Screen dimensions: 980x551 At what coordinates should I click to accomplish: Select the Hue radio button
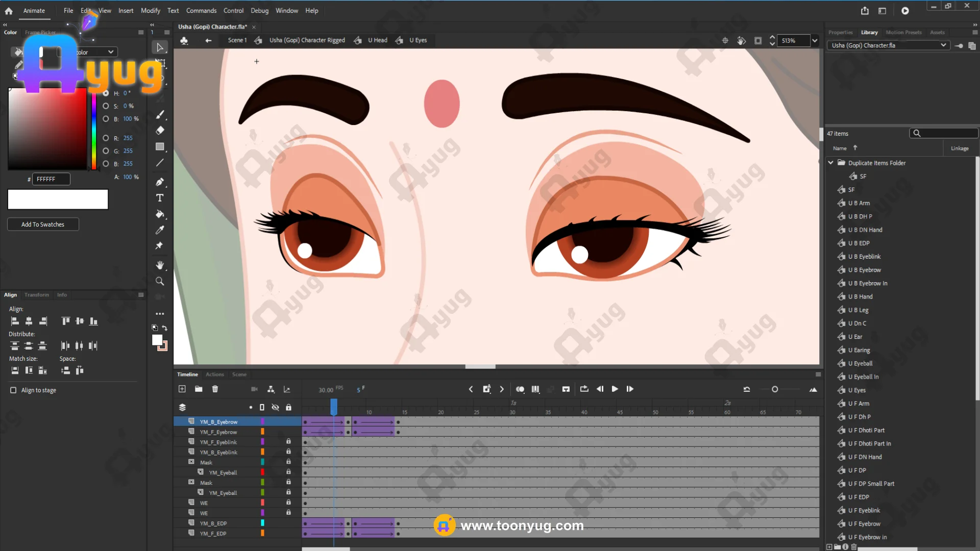pos(106,93)
